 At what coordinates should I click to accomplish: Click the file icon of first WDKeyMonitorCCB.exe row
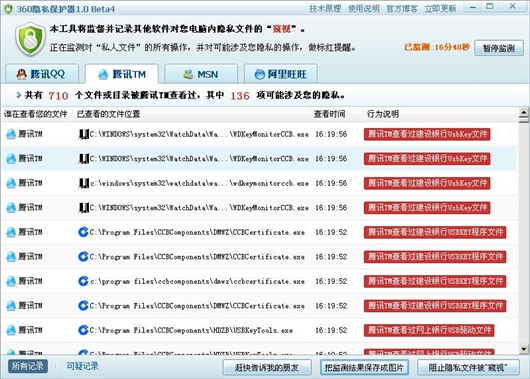[x=83, y=134]
